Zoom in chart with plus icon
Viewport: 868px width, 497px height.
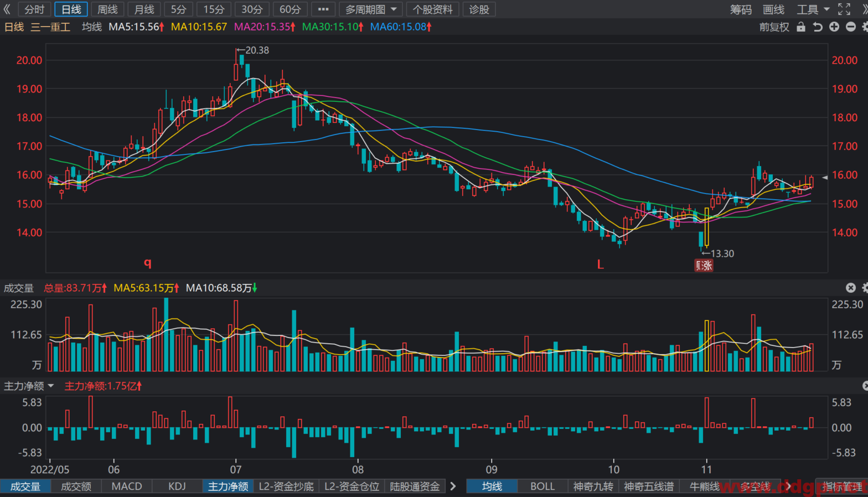(834, 27)
